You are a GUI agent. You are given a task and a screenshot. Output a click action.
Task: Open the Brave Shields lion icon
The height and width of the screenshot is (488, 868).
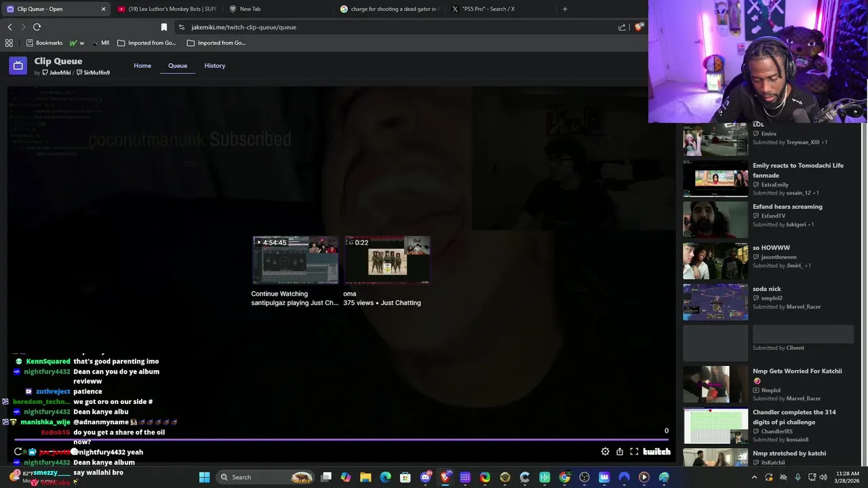click(x=639, y=27)
